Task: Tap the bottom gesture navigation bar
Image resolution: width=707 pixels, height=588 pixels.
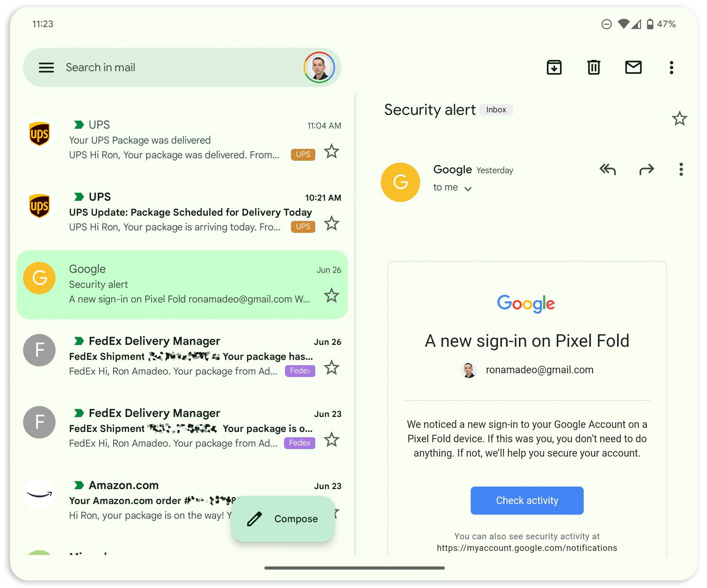Action: pos(354,568)
